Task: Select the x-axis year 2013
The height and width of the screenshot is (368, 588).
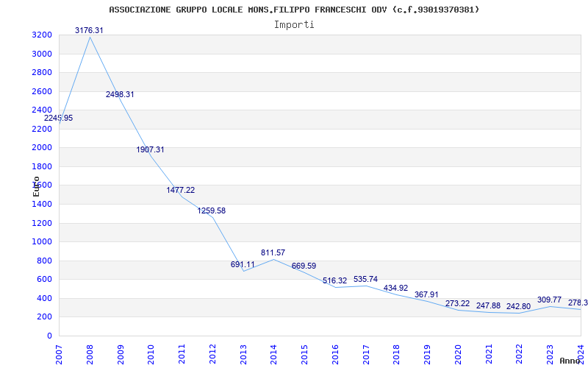Action: pos(243,354)
